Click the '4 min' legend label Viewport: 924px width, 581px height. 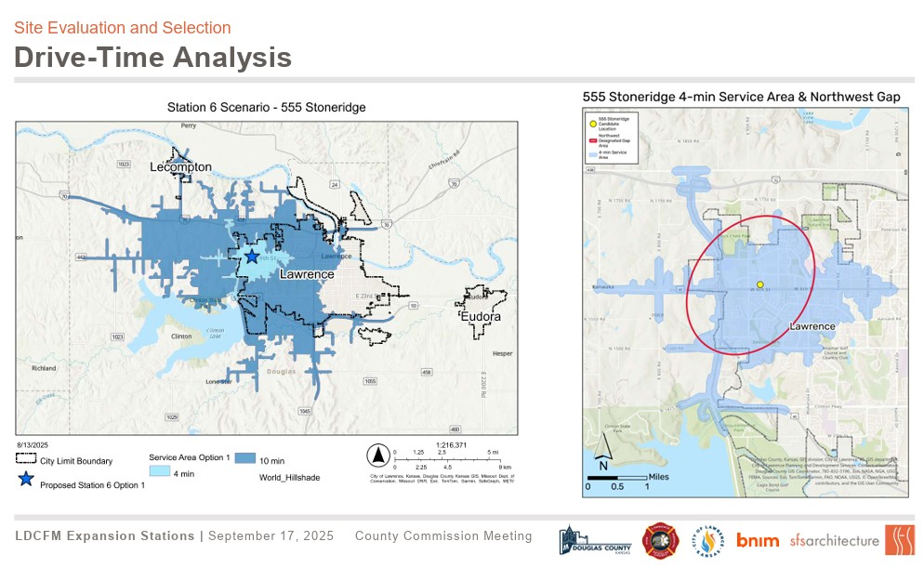pos(184,474)
